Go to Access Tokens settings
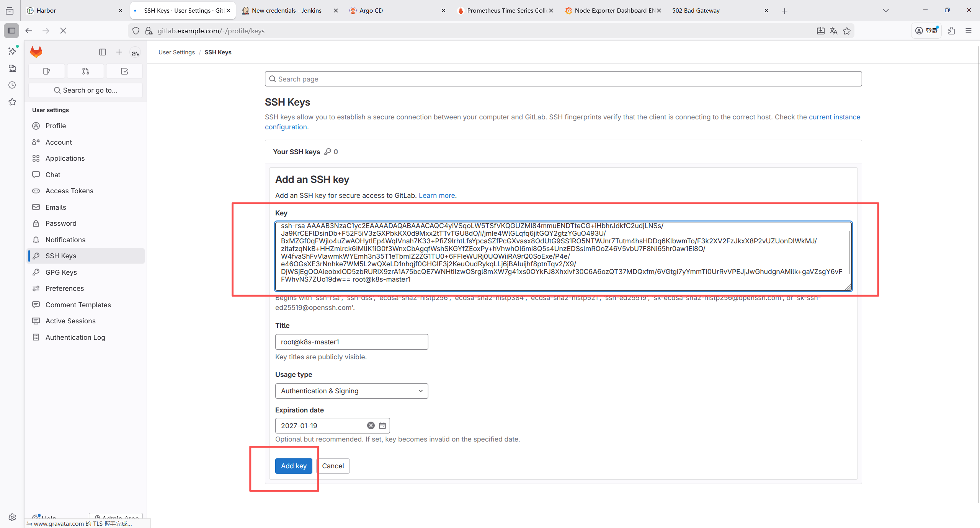980x528 pixels. point(69,191)
